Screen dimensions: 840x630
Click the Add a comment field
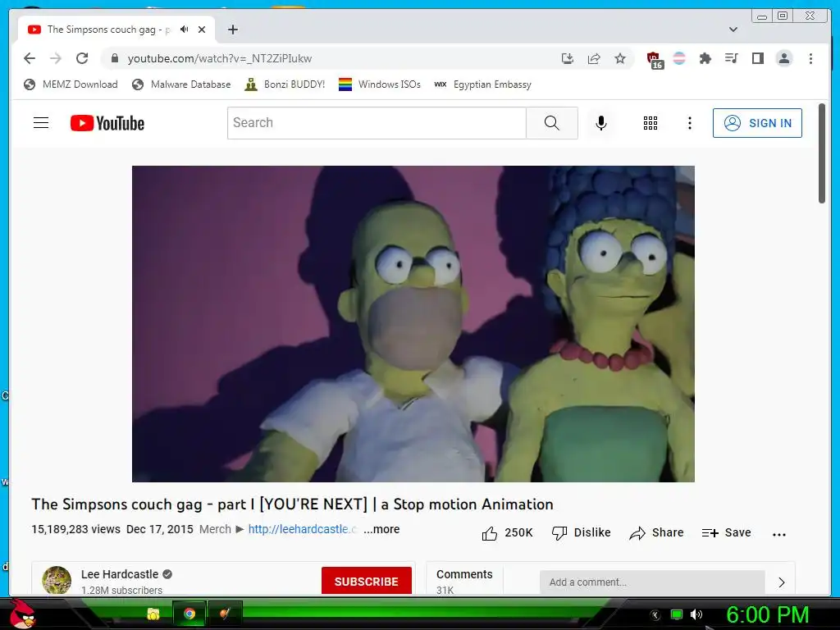(652, 582)
